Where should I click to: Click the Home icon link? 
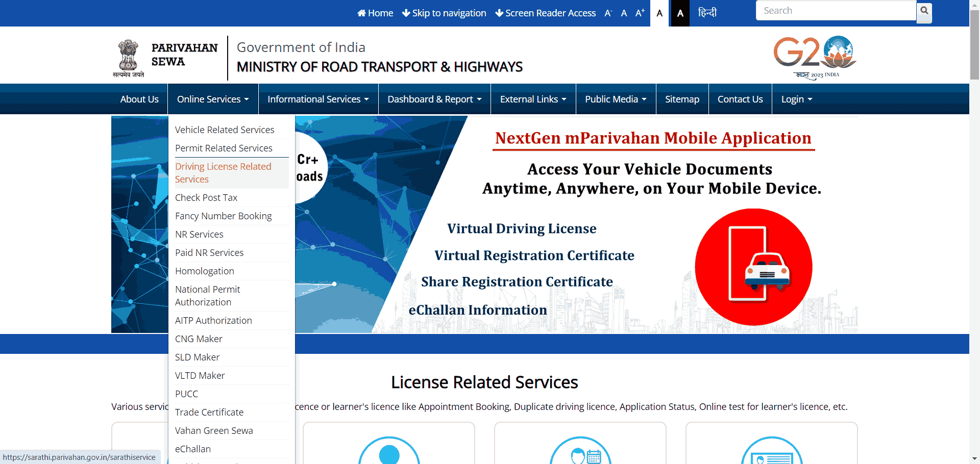[x=375, y=13]
